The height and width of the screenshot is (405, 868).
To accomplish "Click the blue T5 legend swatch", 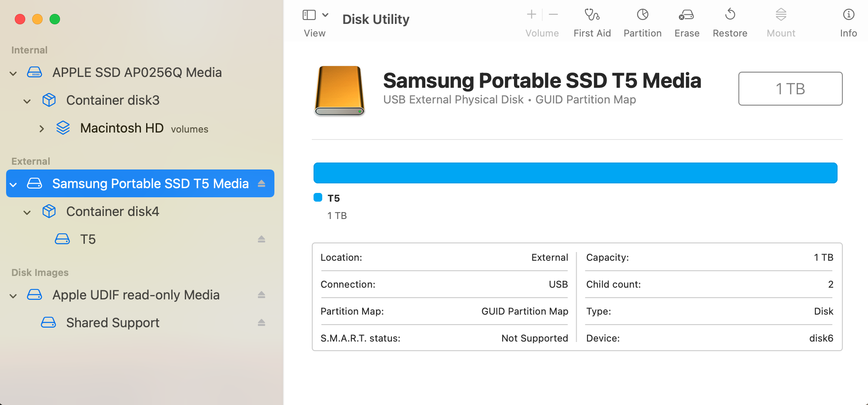I will pos(318,198).
